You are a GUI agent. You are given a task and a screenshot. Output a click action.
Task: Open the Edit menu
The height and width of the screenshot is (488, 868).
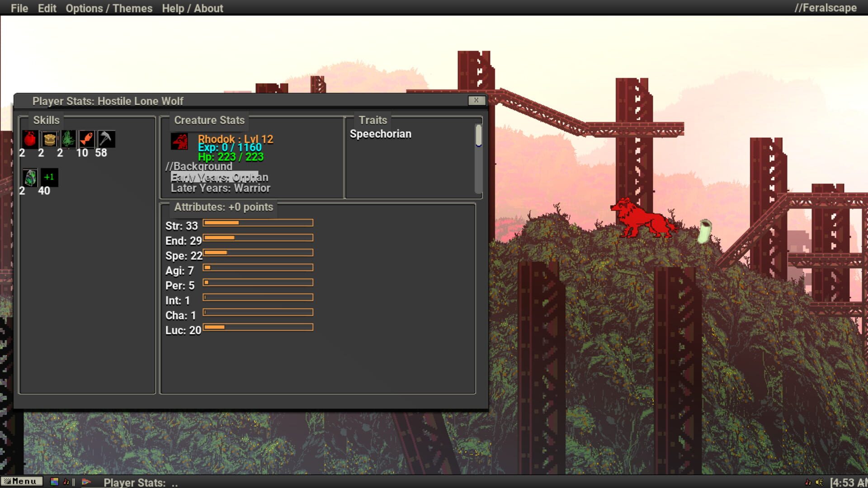[x=47, y=8]
